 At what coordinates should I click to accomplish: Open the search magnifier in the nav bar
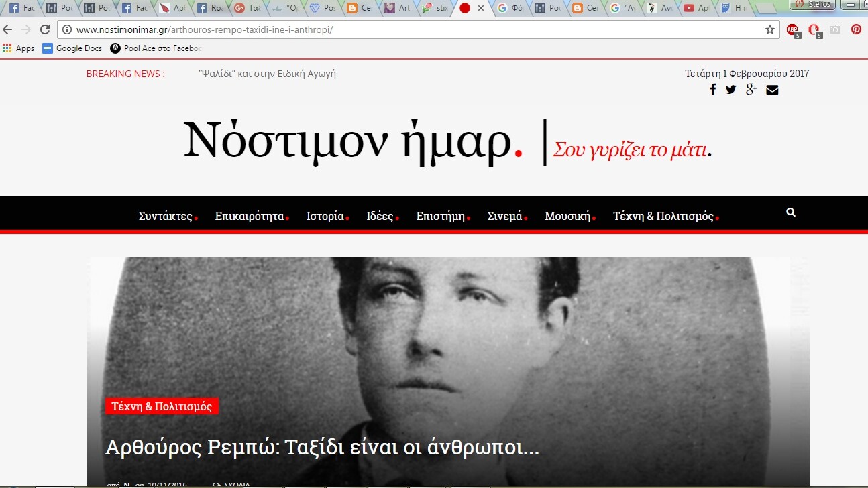click(791, 212)
